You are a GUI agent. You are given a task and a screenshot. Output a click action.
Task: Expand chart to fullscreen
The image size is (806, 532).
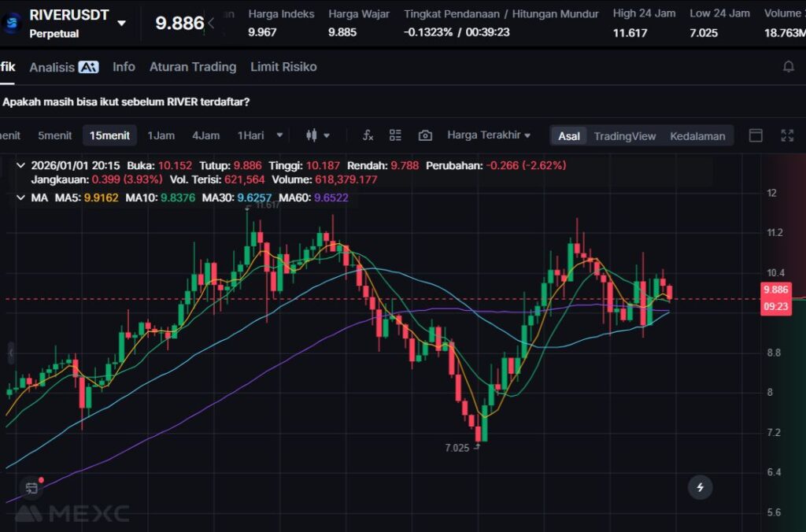(x=786, y=135)
